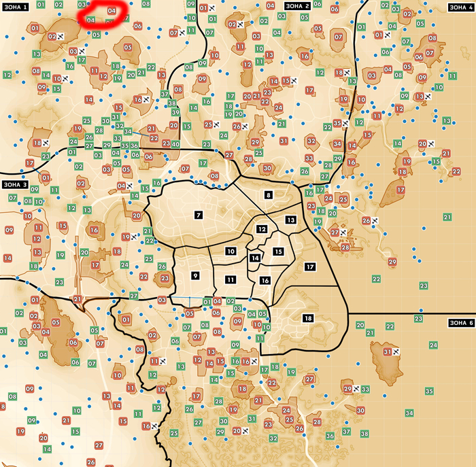Click the ЗОНА 6 label

461,323
